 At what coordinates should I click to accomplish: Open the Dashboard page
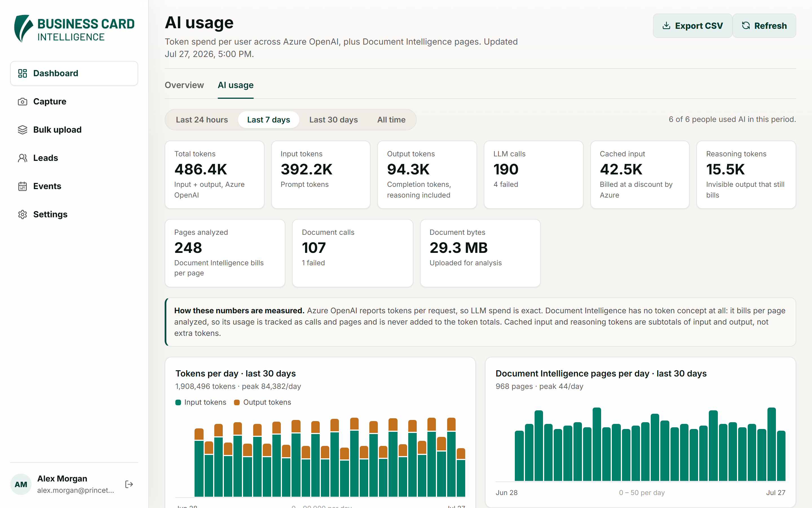74,73
